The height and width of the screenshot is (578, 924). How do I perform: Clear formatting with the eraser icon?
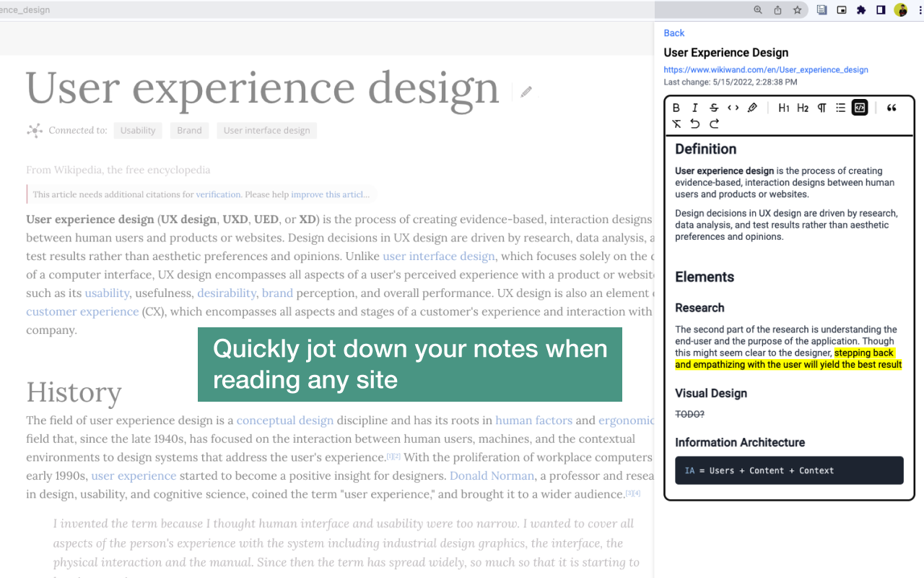coord(676,124)
